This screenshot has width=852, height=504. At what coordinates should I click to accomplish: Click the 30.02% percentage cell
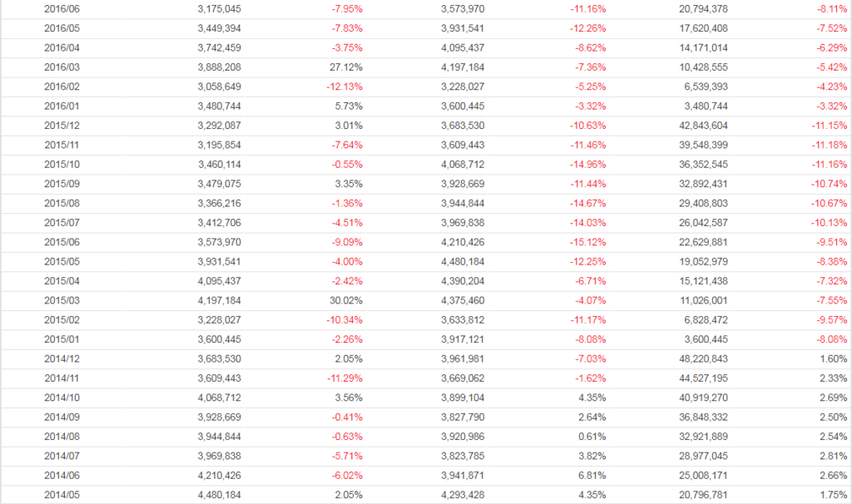point(346,300)
